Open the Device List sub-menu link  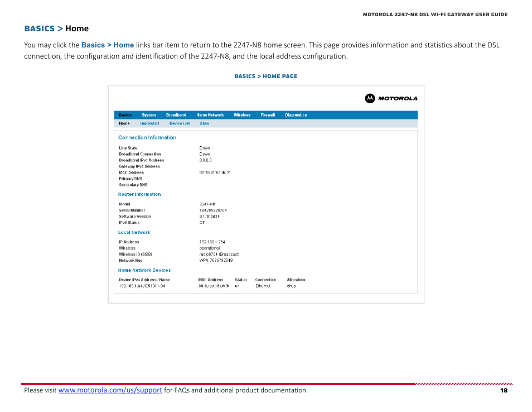(180, 123)
